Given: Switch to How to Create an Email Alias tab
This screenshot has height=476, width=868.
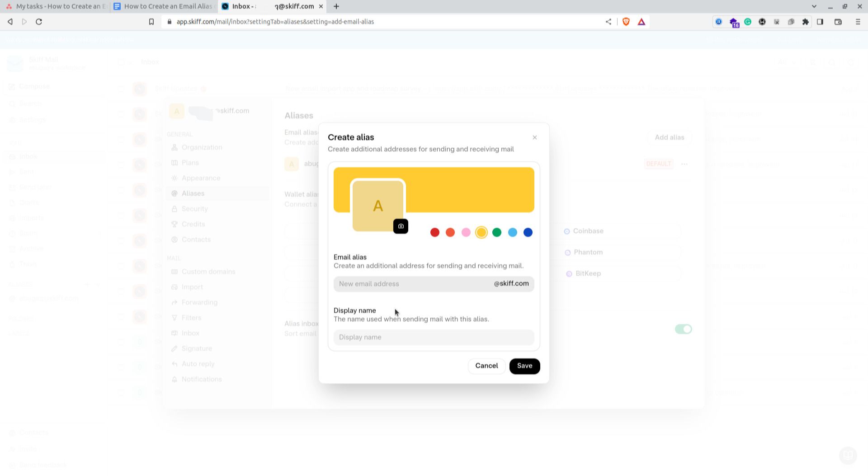Looking at the screenshot, I should (x=165, y=6).
